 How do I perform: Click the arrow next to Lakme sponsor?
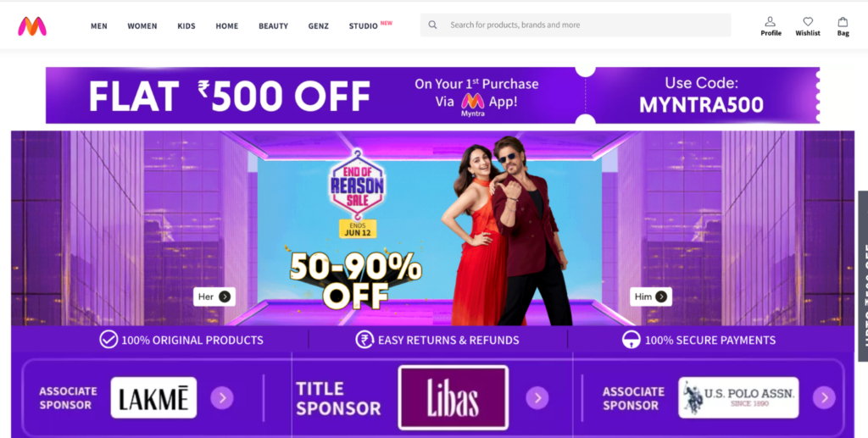click(x=222, y=397)
